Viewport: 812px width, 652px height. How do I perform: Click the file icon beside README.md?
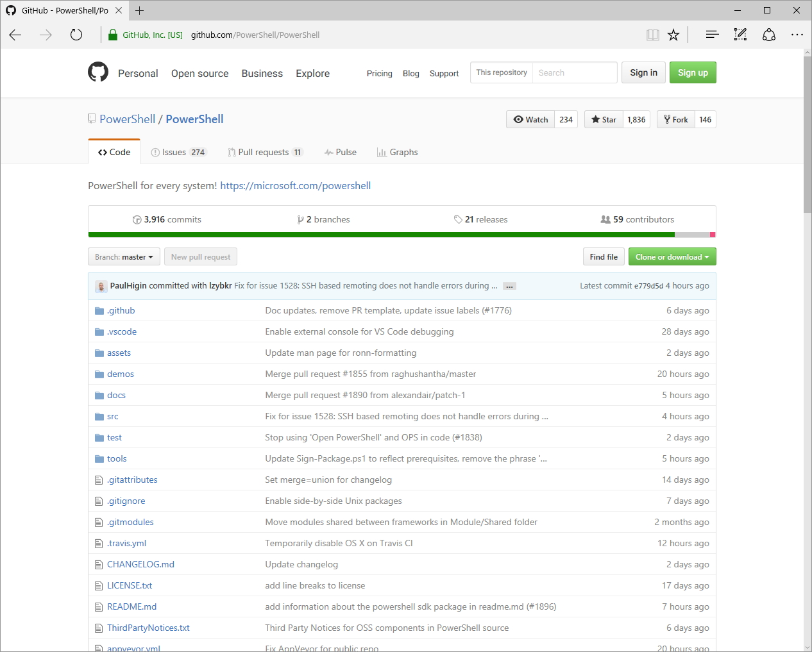click(x=98, y=606)
